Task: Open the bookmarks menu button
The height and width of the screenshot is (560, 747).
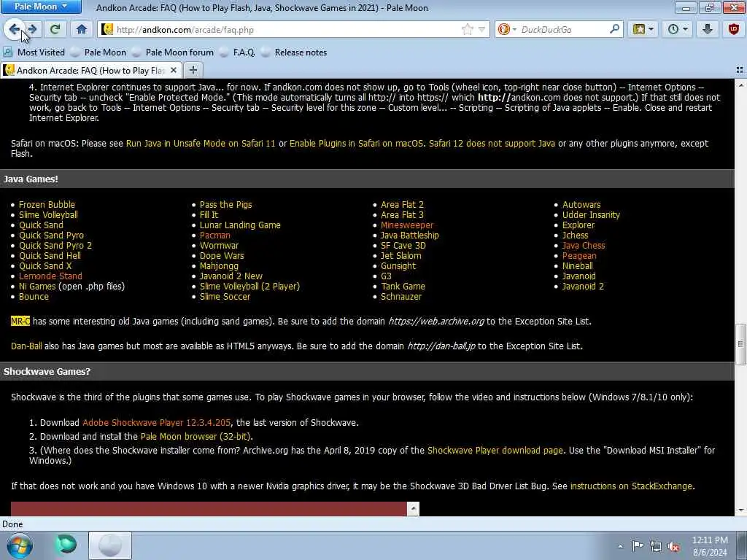Action: pyautogui.click(x=643, y=29)
